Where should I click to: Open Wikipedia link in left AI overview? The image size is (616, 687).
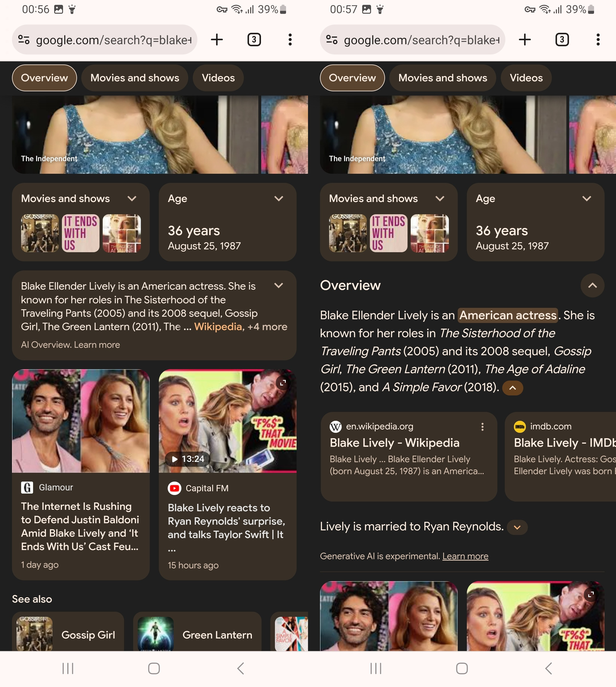click(218, 327)
